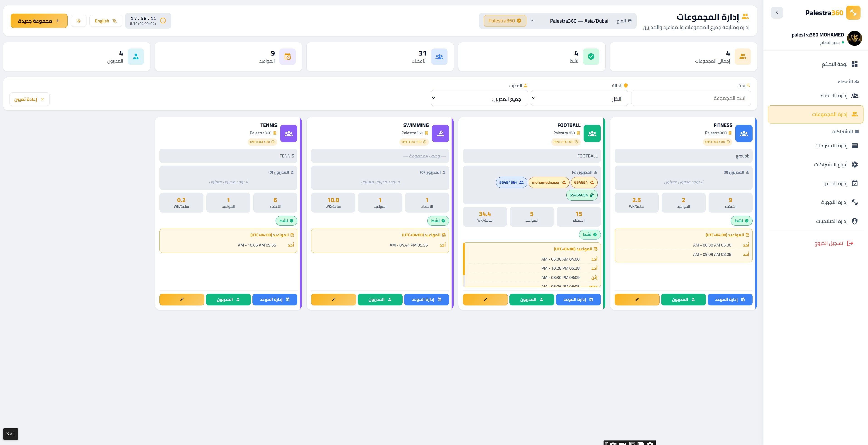Click trainer chip 65464654 in FOOTBALL card
The height and width of the screenshot is (445, 868).
coord(582,195)
